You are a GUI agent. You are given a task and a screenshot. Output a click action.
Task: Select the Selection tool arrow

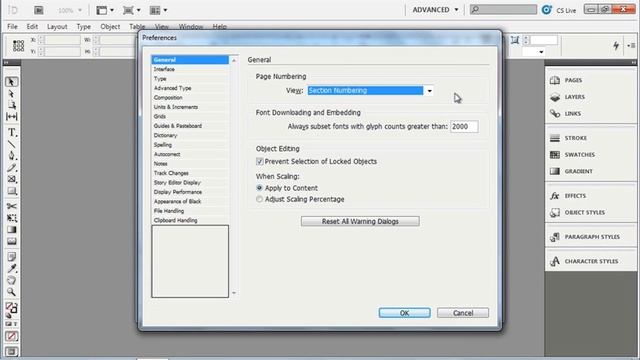pos(11,82)
